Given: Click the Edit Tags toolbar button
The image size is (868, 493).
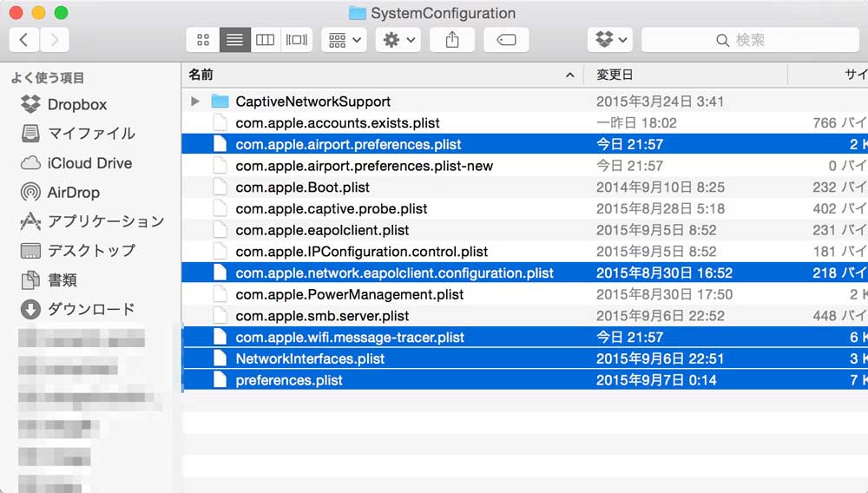Looking at the screenshot, I should (x=506, y=40).
